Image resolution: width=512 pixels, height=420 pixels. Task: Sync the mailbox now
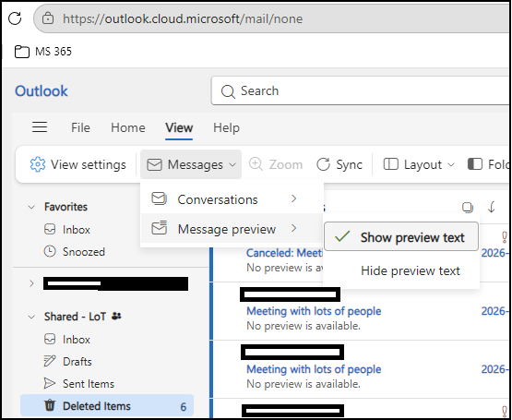339,164
